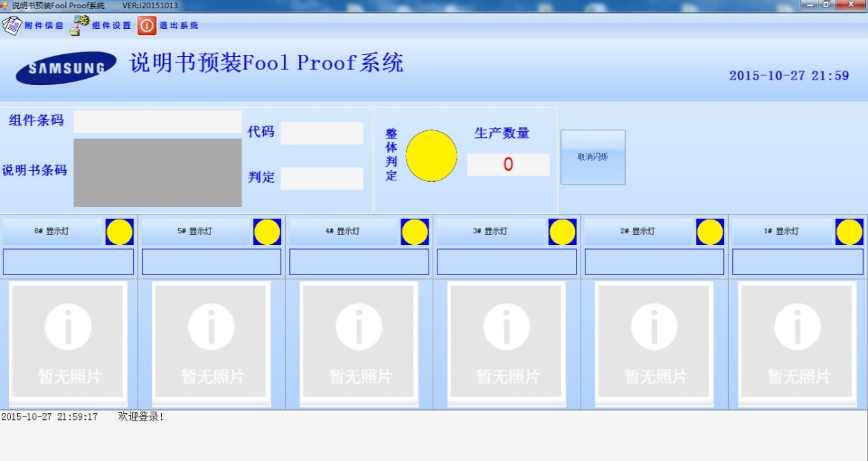
Task: Click the yellow 2# indicator light
Action: tap(710, 232)
